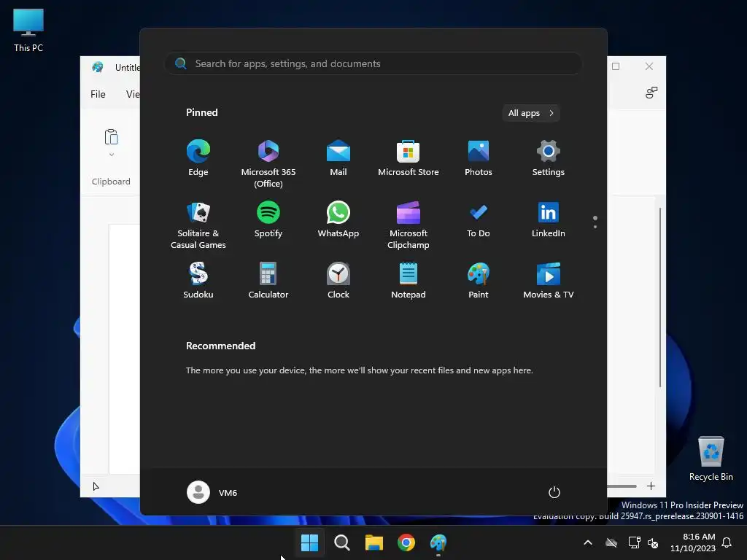Image resolution: width=747 pixels, height=560 pixels.
Task: Open Calculator
Action: click(268, 281)
